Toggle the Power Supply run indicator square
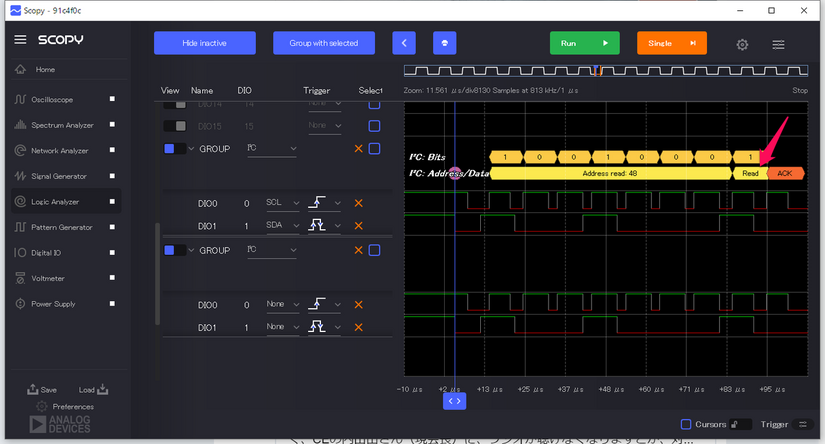The height and width of the screenshot is (444, 825). (x=112, y=304)
